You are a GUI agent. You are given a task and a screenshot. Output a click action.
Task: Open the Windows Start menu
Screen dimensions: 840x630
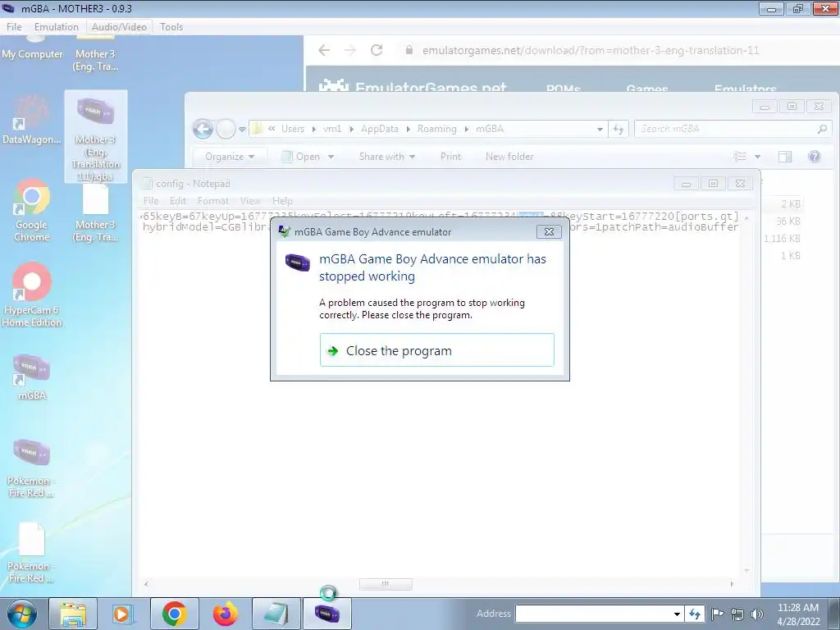(21, 614)
